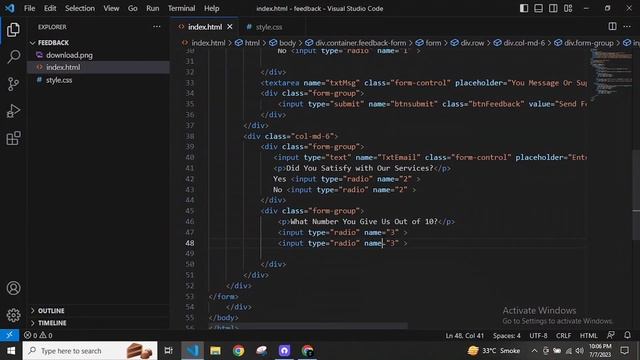640x360 pixels.
Task: Open the File menu
Action: point(29,8)
